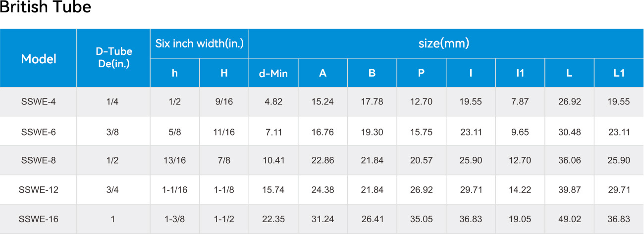
Task: Click the L1 column header
Action: click(619, 73)
